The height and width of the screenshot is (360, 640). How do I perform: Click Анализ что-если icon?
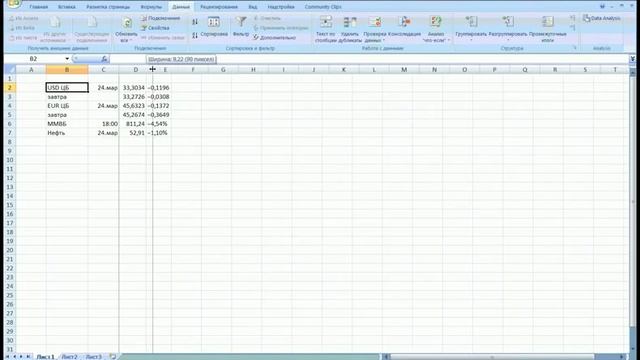(x=436, y=22)
